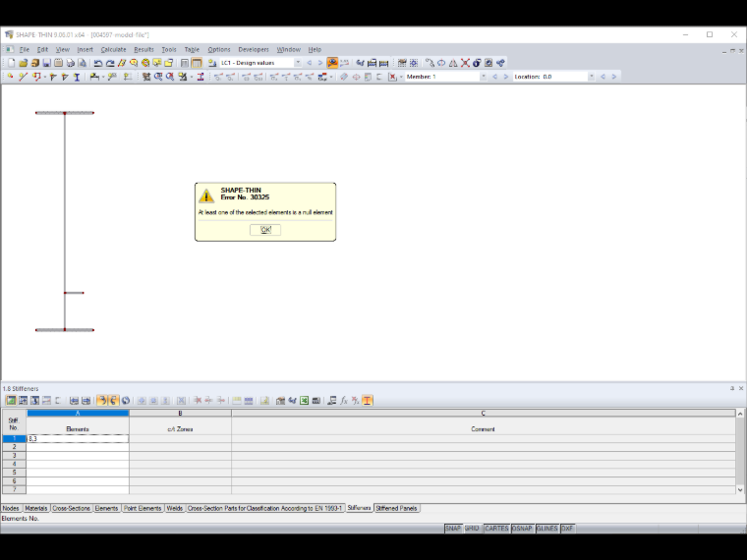Click the next load case arrow
Image resolution: width=747 pixels, height=560 pixels.
pos(320,63)
